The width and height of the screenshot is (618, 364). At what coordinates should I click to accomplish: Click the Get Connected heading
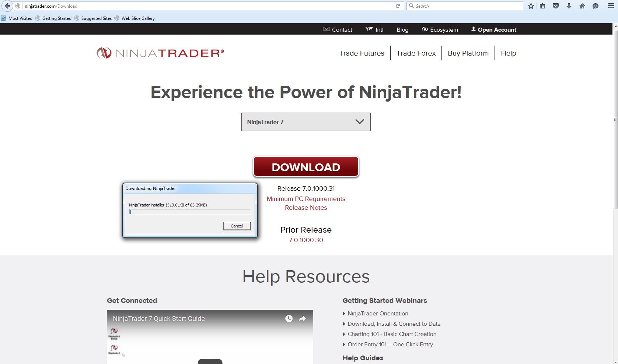(x=132, y=300)
